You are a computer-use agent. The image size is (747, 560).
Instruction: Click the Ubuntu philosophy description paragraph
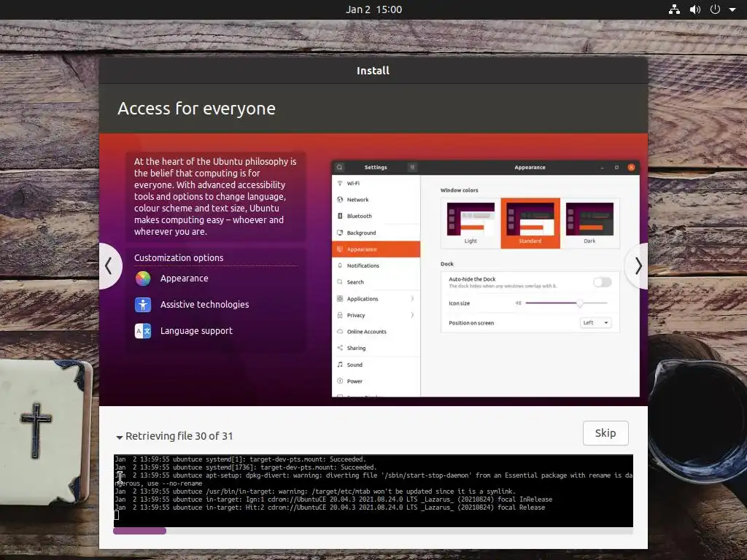click(x=216, y=196)
